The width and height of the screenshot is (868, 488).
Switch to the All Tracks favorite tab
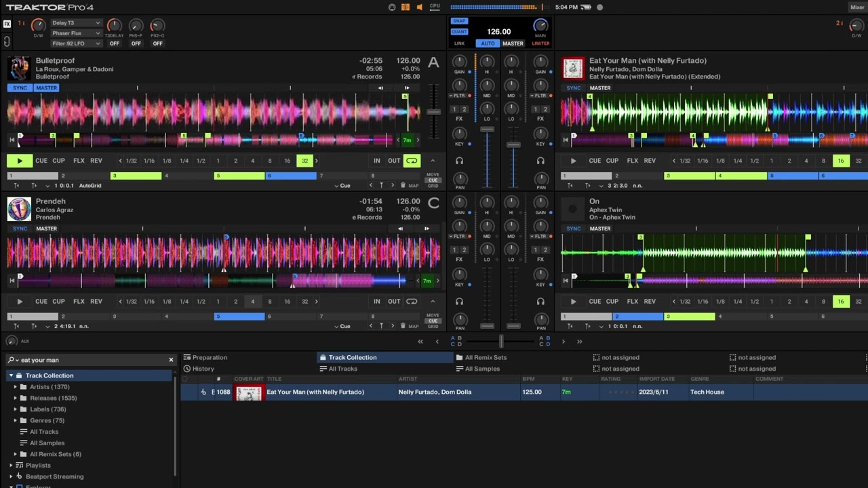click(x=338, y=369)
